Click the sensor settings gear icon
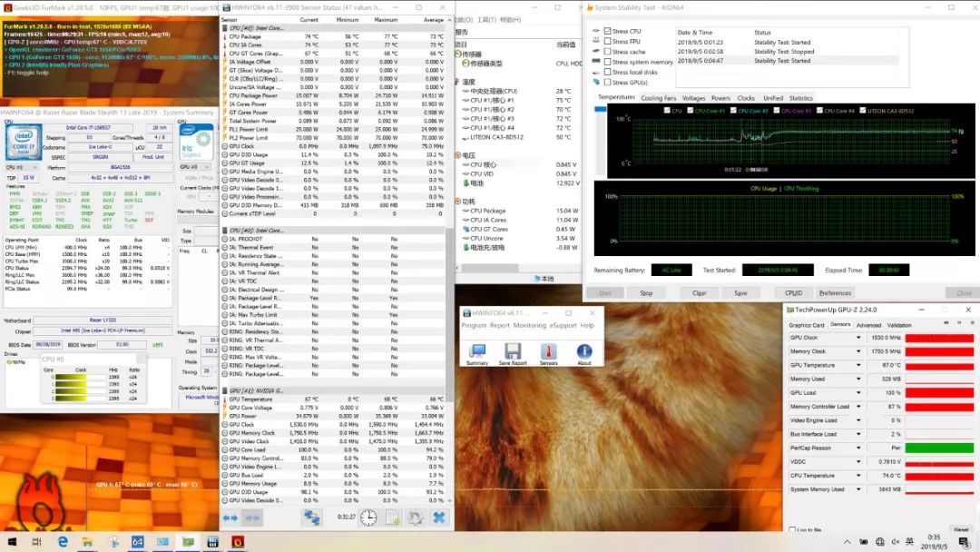 pos(416,517)
